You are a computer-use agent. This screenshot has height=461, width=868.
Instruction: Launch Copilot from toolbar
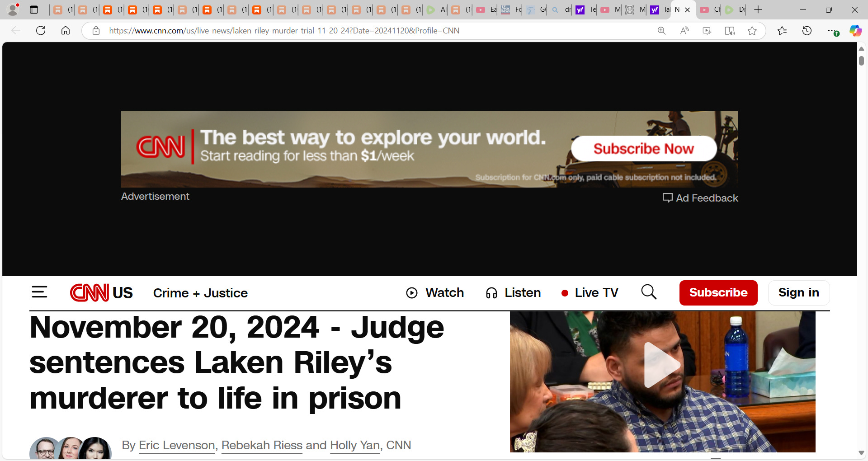click(855, 30)
